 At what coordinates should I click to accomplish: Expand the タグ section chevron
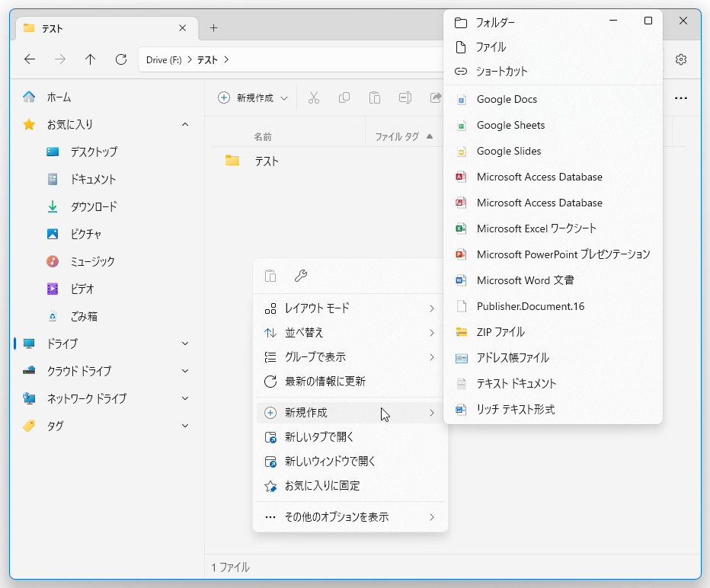point(185,426)
